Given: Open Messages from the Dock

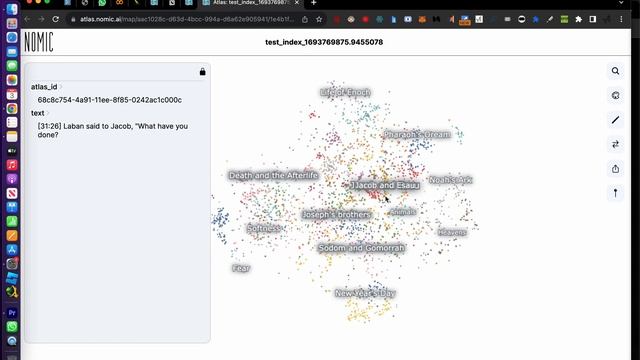Looking at the screenshot, I should pyautogui.click(x=12, y=66).
